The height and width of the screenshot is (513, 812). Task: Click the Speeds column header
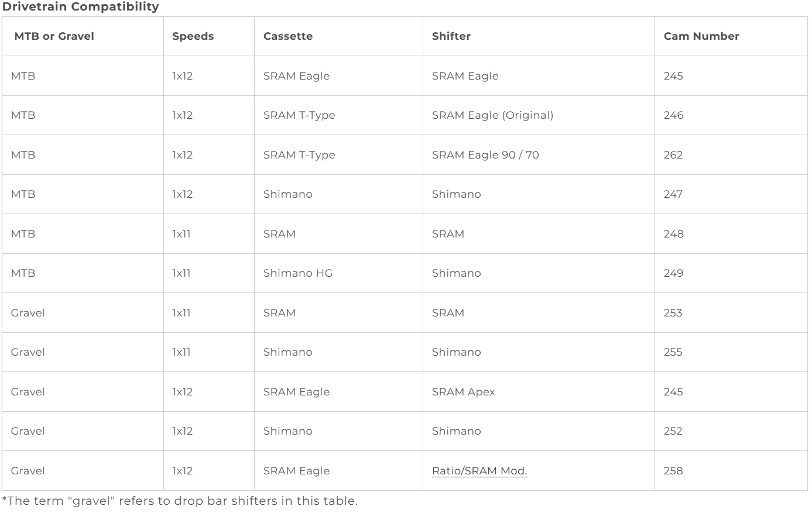tap(193, 36)
